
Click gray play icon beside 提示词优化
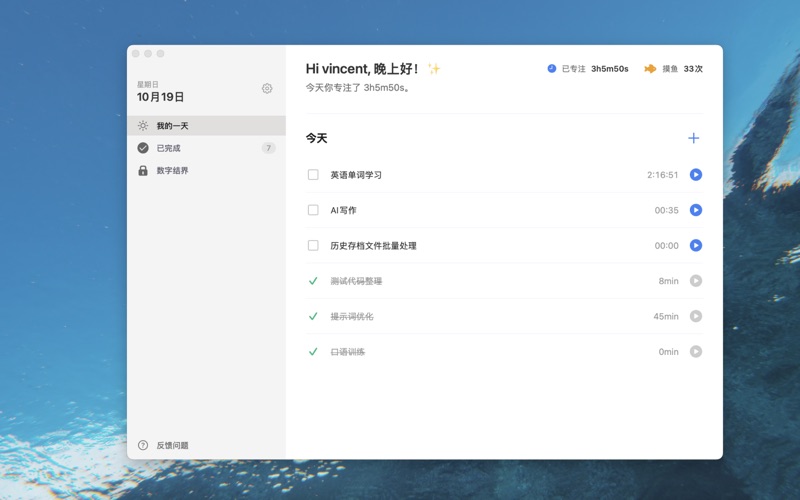[x=696, y=316]
